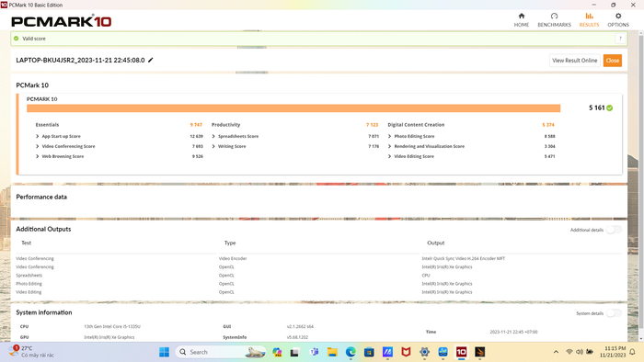Expand Spreadsheets Score row
Image resolution: width=644 pixels, height=362 pixels.
213,136
